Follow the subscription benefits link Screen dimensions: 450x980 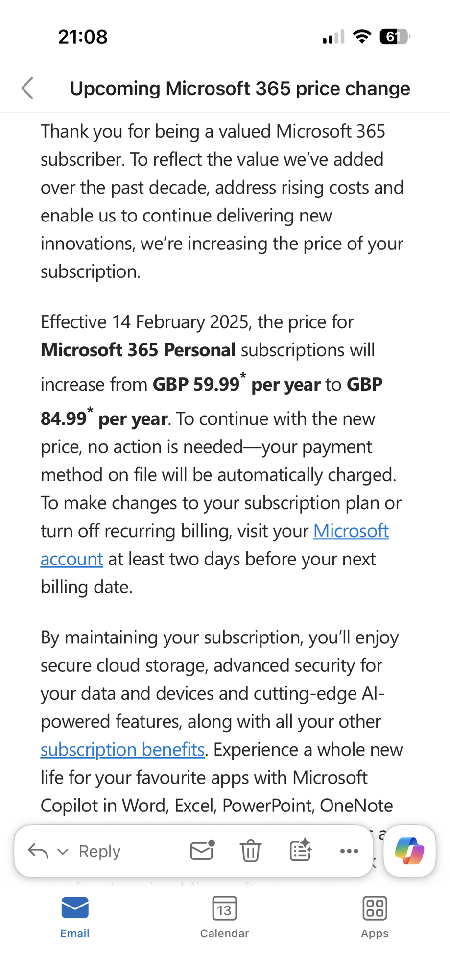122,749
